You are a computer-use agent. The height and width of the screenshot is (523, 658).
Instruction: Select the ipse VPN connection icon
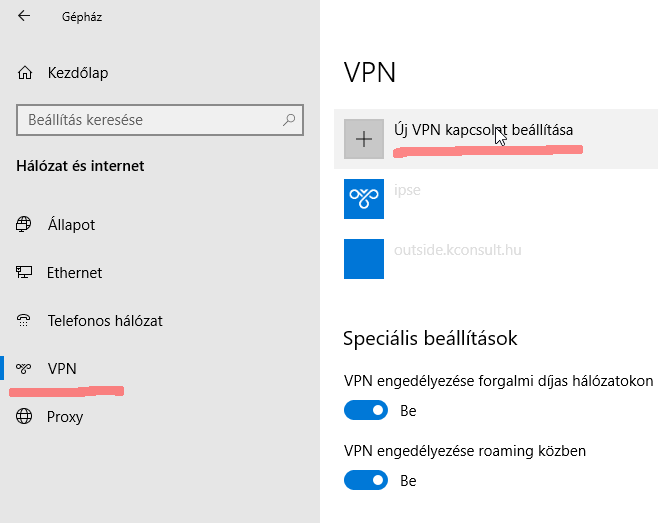coord(364,199)
